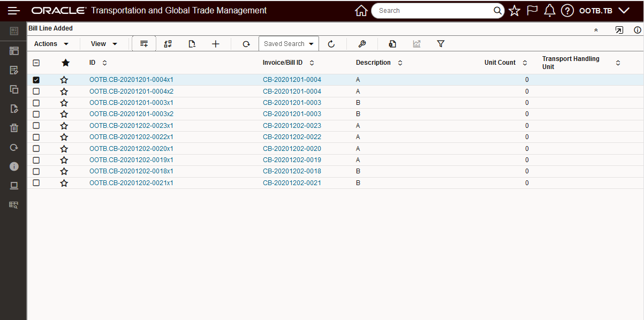This screenshot has height=320, width=644.
Task: Select the copy/duplicate icon in the sidebar
Action: [x=14, y=89]
